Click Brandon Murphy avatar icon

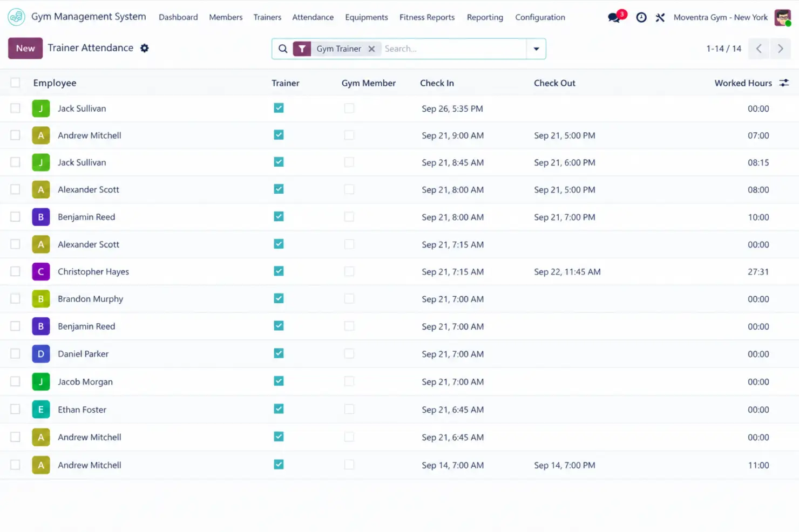click(41, 299)
